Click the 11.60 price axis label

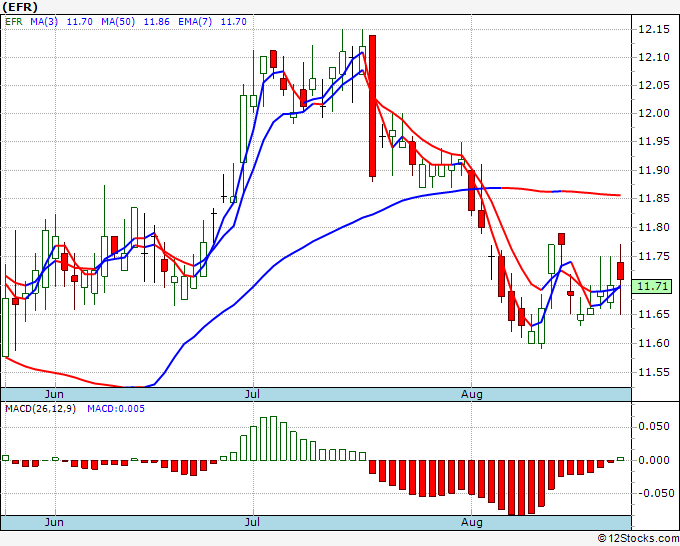[654, 343]
